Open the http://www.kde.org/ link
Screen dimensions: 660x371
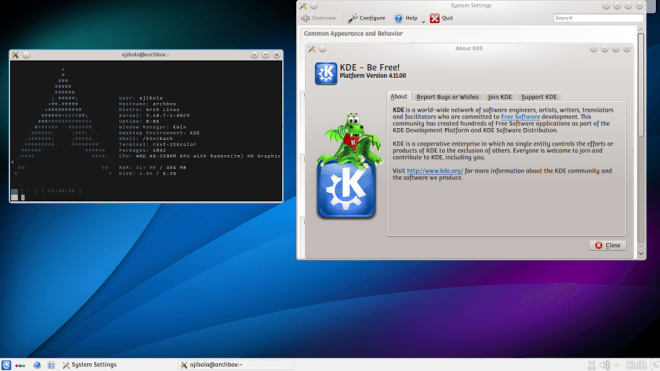pyautogui.click(x=435, y=171)
